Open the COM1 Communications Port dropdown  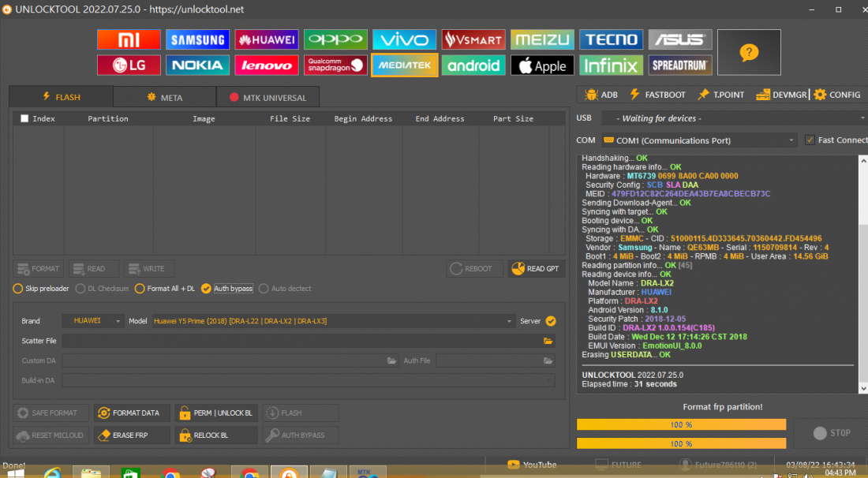[x=700, y=140]
